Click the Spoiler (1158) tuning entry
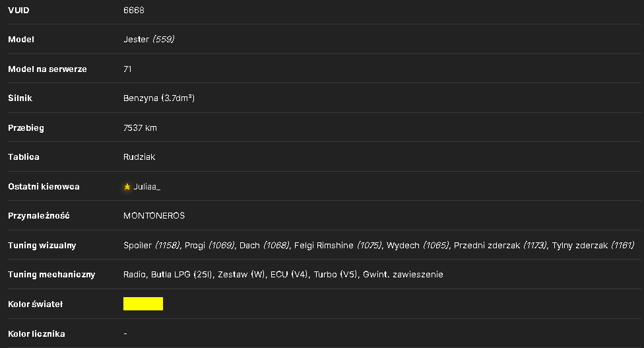The width and height of the screenshot is (644, 348). point(152,245)
